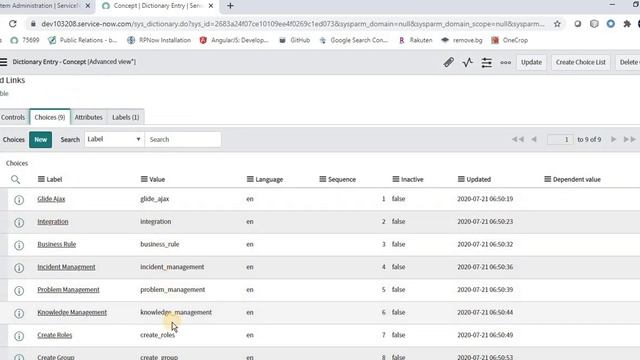Click the incident_management value cell
640x360 pixels.
click(x=172, y=267)
